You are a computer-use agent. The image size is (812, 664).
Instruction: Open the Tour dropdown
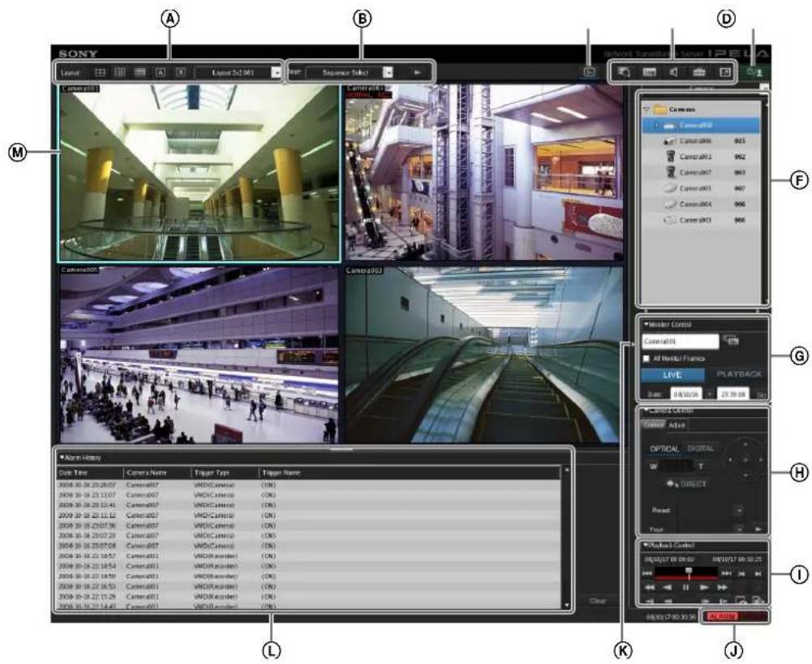[x=739, y=529]
